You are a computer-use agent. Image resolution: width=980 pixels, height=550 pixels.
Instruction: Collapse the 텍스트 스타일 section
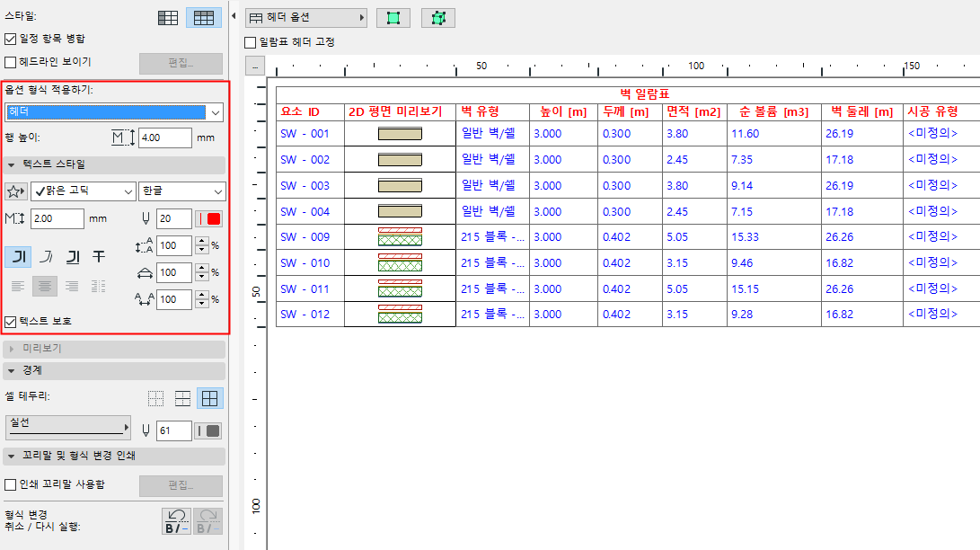click(x=114, y=164)
